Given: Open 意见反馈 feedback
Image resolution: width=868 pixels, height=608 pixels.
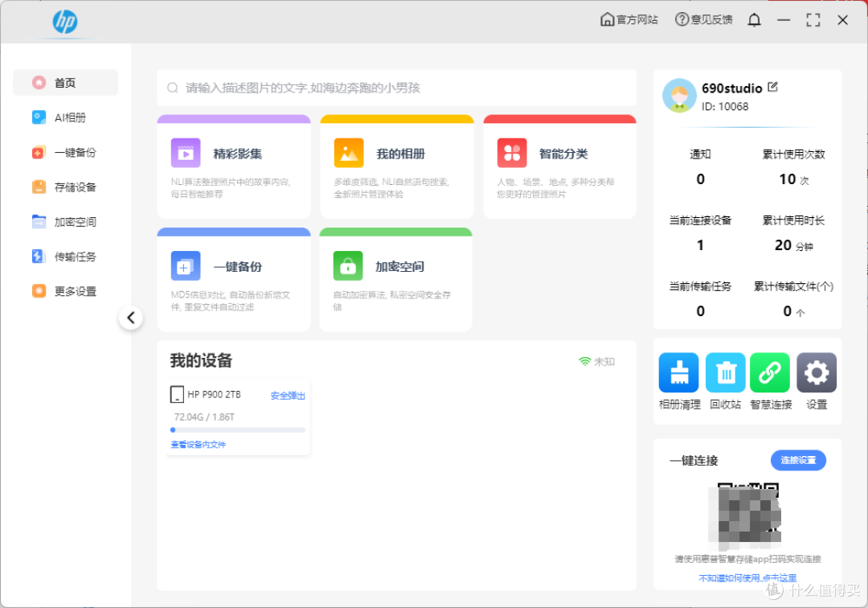Looking at the screenshot, I should tap(703, 20).
